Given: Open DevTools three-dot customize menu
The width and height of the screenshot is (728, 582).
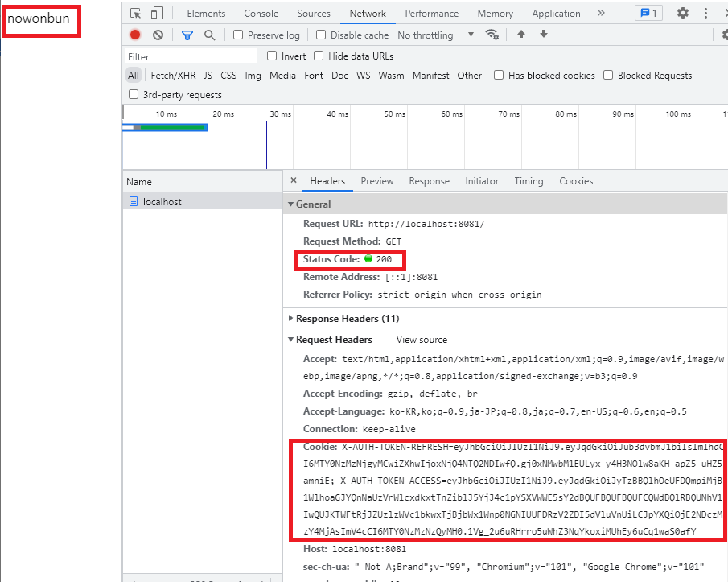Looking at the screenshot, I should coord(705,13).
